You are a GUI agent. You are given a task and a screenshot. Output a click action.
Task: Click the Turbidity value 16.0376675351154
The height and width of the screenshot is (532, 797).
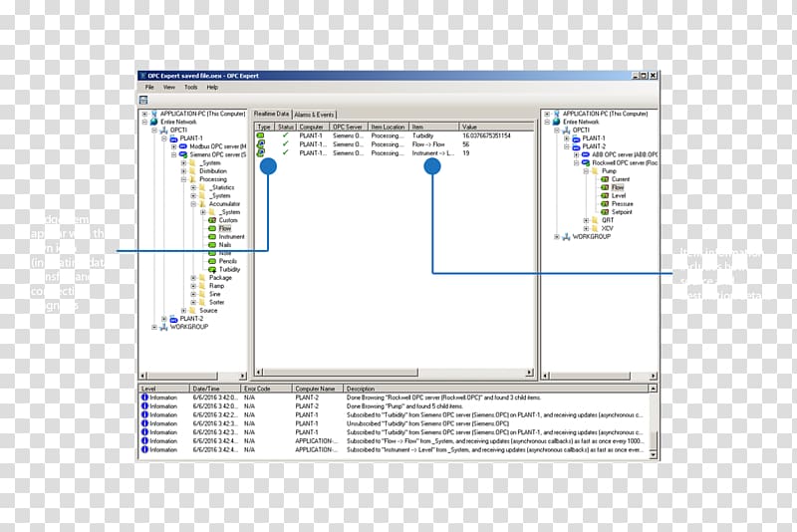click(x=486, y=135)
